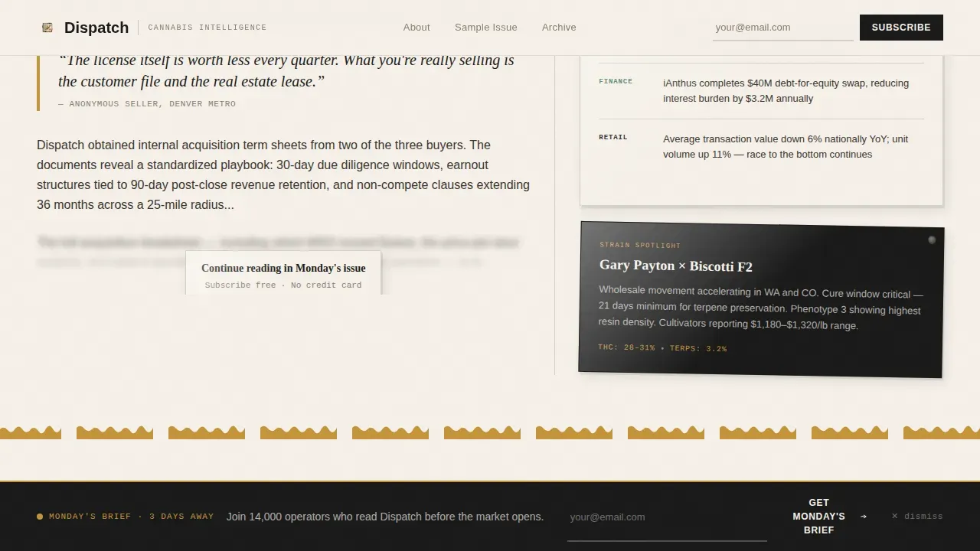
Task: Click the SUBSCRIBE button
Action: (x=901, y=28)
